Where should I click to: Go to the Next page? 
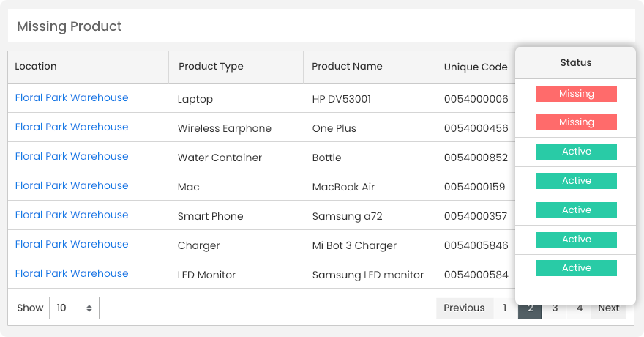(608, 308)
